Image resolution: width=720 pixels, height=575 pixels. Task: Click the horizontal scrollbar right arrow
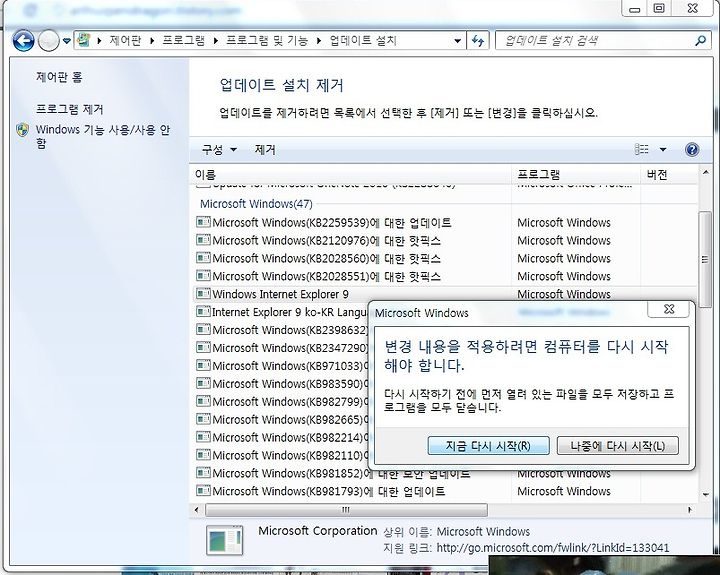(x=690, y=510)
